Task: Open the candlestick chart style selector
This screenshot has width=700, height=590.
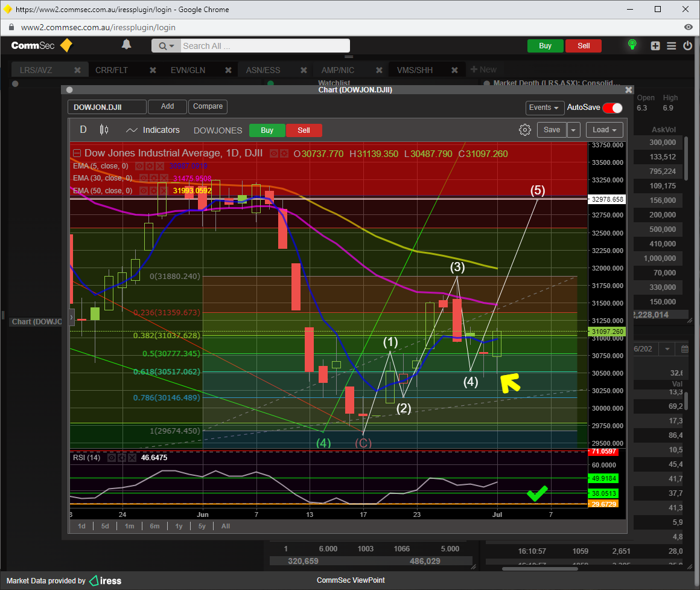Action: point(104,130)
